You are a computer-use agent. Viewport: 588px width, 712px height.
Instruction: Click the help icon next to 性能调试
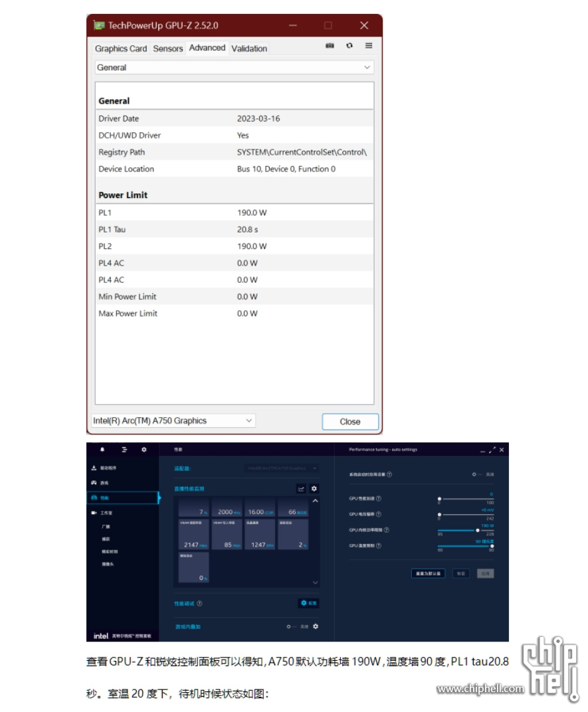199,604
